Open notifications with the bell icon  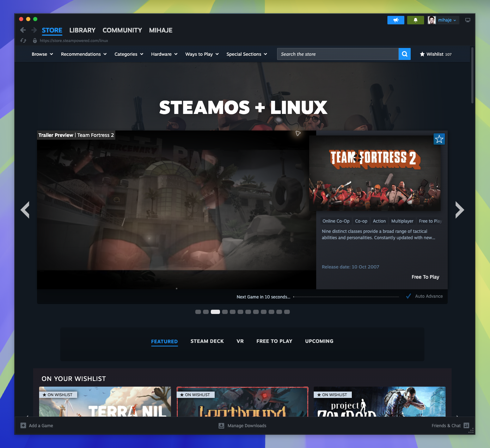(x=416, y=20)
